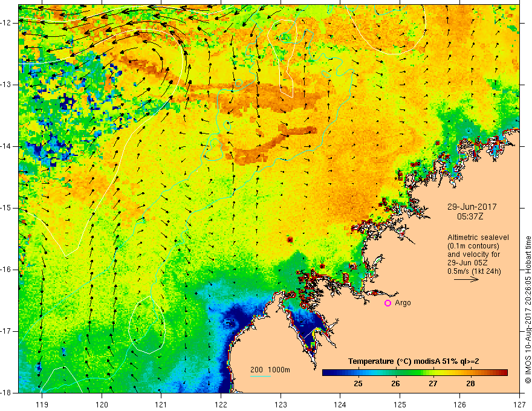
Task: Click the 'and velocity for' legend line
Action: tap(473, 254)
